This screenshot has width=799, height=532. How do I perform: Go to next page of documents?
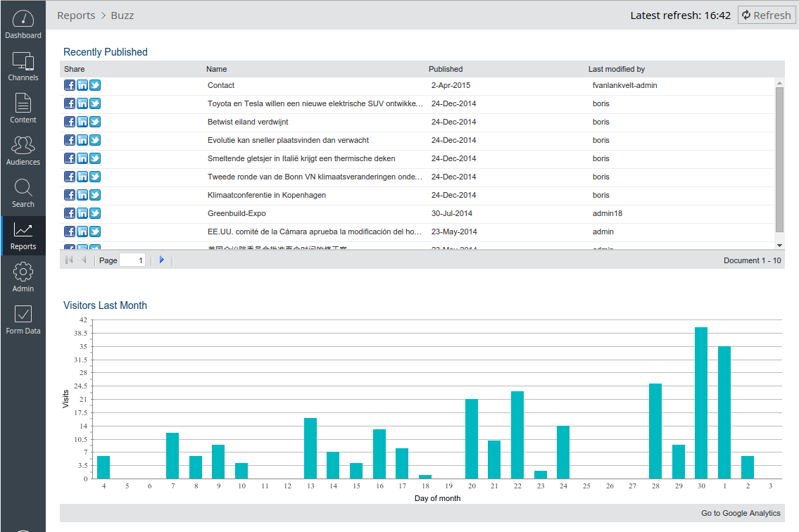pyautogui.click(x=162, y=260)
